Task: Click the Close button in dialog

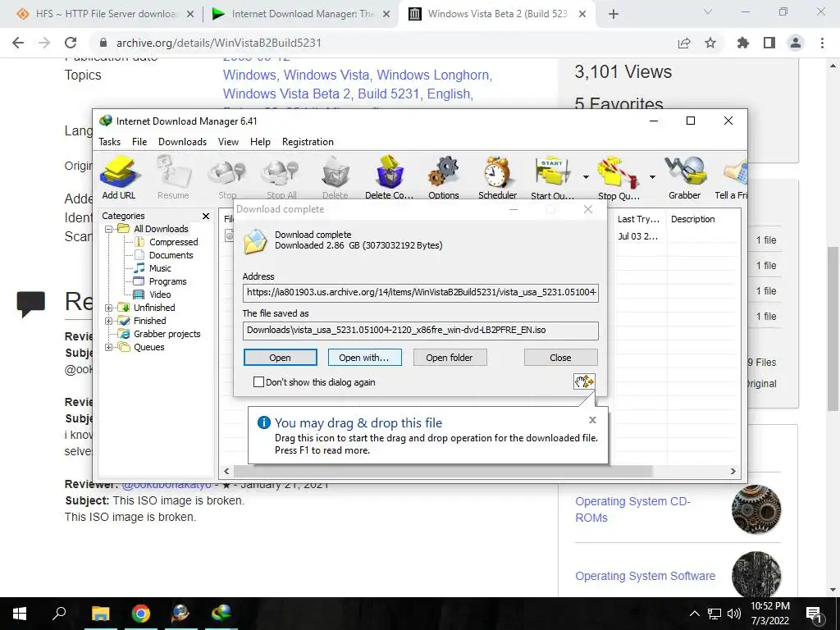Action: point(560,358)
